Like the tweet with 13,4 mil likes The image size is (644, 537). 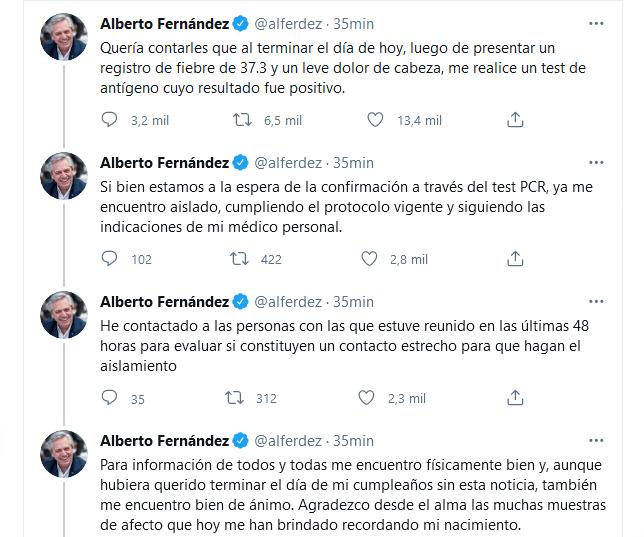(376, 120)
